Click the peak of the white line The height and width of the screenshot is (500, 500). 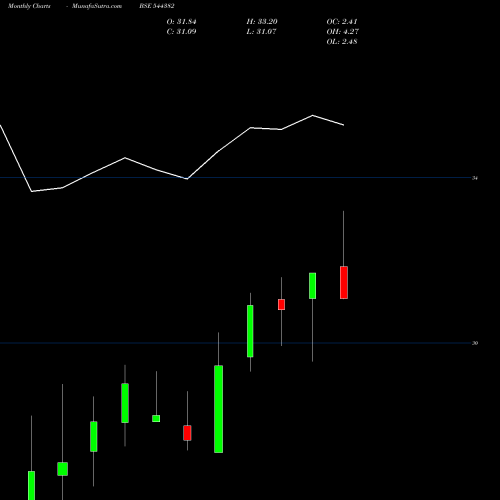(x=313, y=116)
